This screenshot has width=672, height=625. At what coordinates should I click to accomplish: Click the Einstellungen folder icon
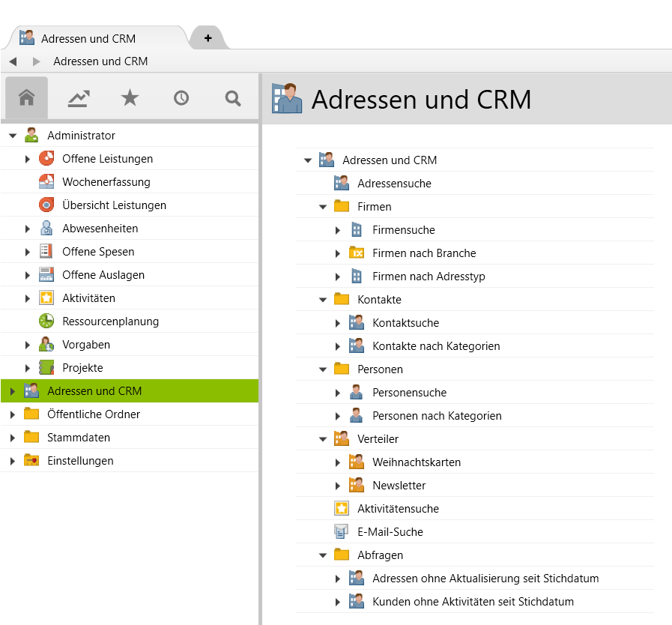(31, 460)
